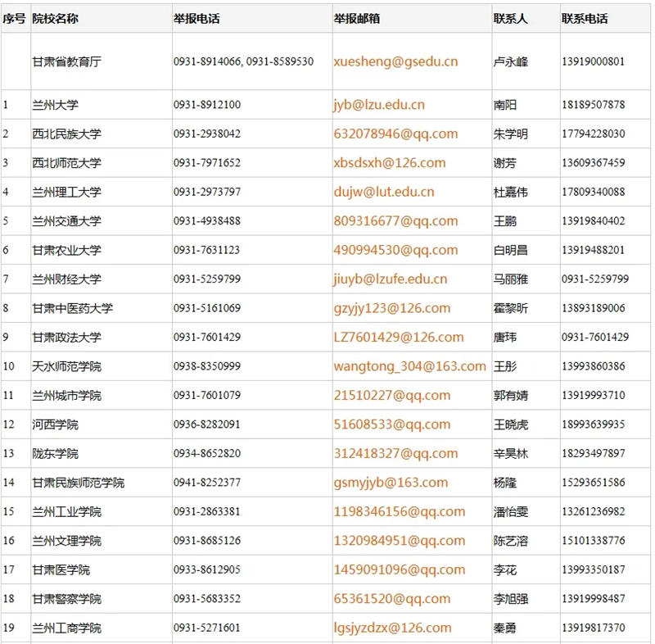Select contact name 卢永峰
This screenshot has height=644, width=655.
[x=510, y=61]
